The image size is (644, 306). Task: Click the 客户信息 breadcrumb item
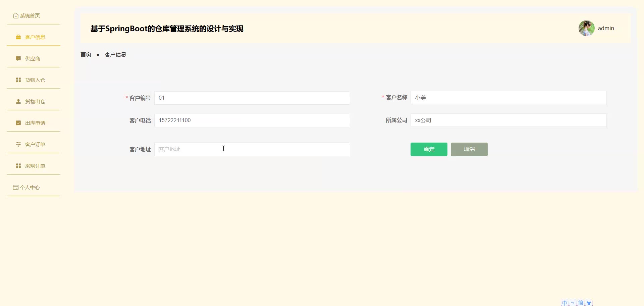click(115, 54)
